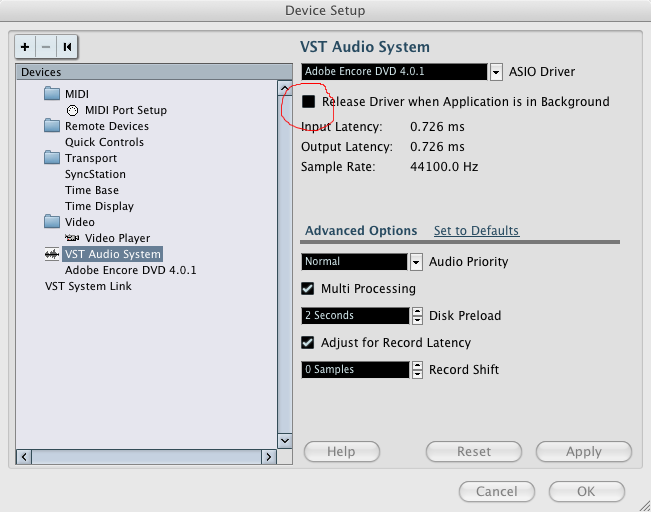Click the Video folder icon
This screenshot has width=651, height=512.
[x=52, y=222]
